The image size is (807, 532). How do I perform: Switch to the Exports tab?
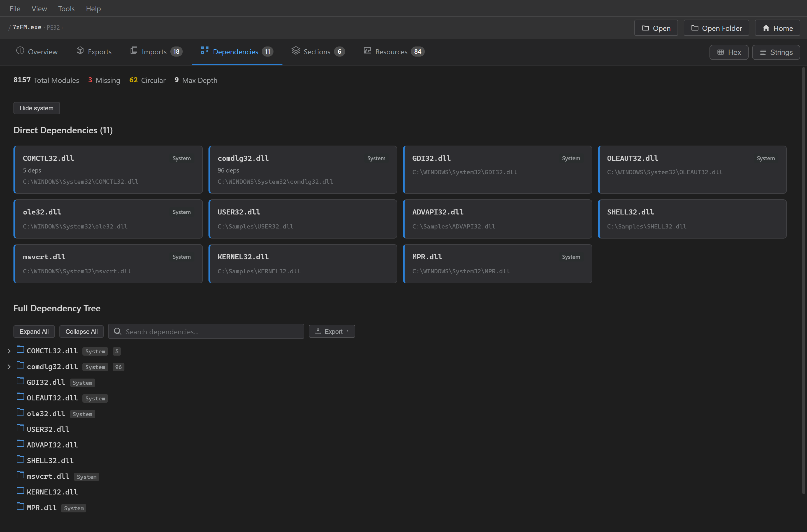pos(94,52)
